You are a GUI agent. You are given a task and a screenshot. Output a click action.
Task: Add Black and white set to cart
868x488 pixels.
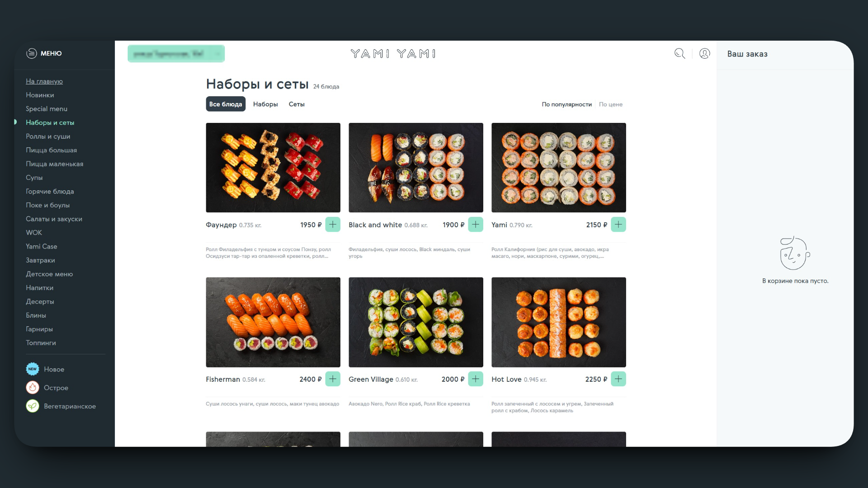coord(476,225)
